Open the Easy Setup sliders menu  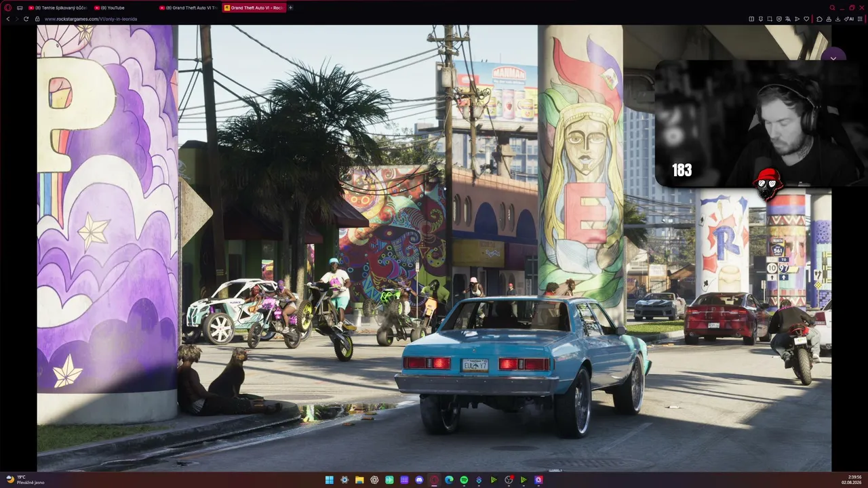(x=860, y=19)
